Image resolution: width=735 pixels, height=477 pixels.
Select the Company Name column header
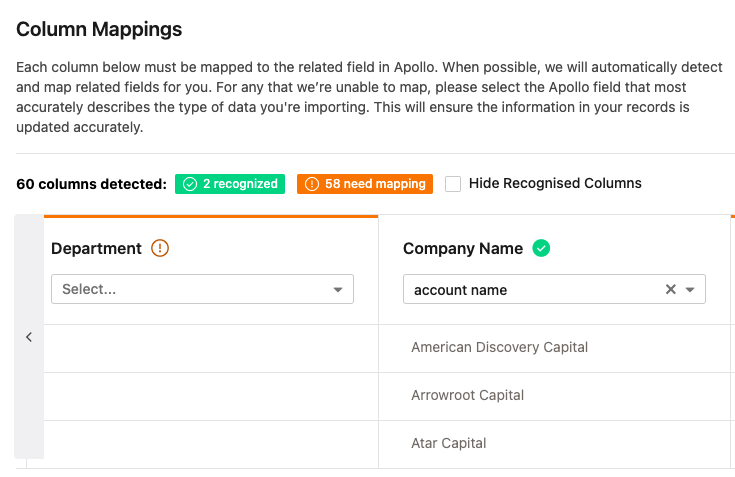tap(462, 248)
